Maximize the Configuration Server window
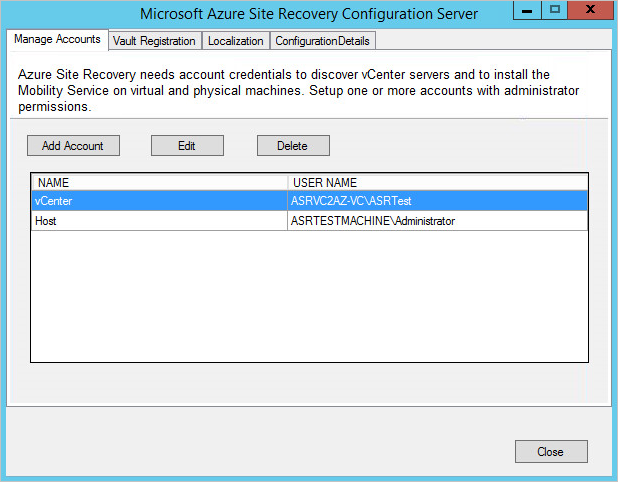The height and width of the screenshot is (482, 618). pos(555,10)
